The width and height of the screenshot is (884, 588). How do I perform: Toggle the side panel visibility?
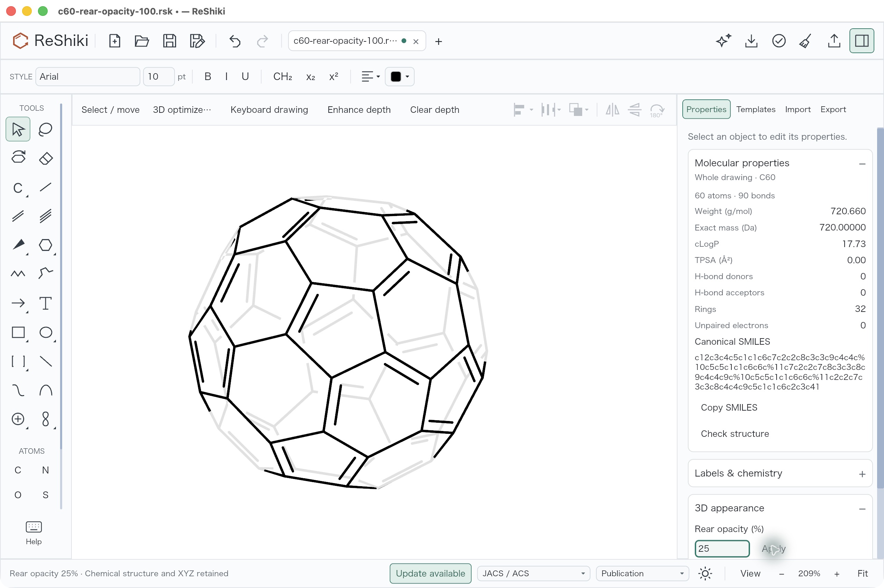click(862, 41)
